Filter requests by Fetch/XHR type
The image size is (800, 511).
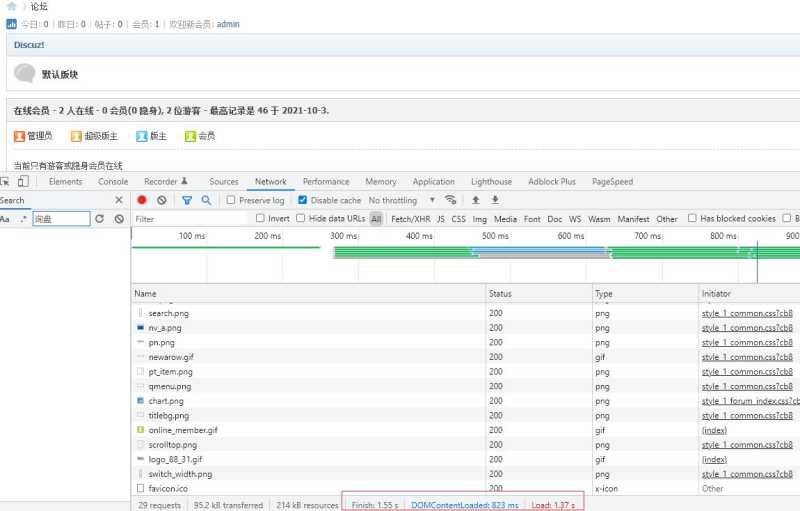coord(411,219)
